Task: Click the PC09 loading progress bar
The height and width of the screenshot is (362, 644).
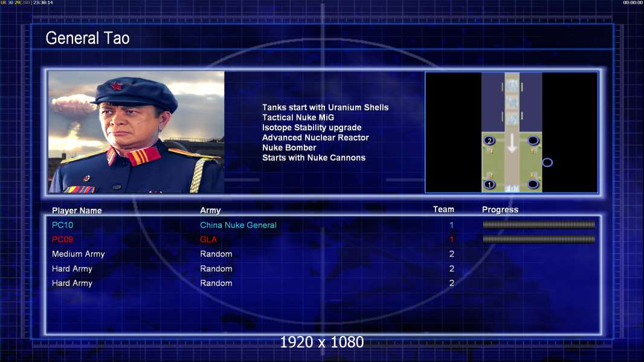Action: point(539,239)
